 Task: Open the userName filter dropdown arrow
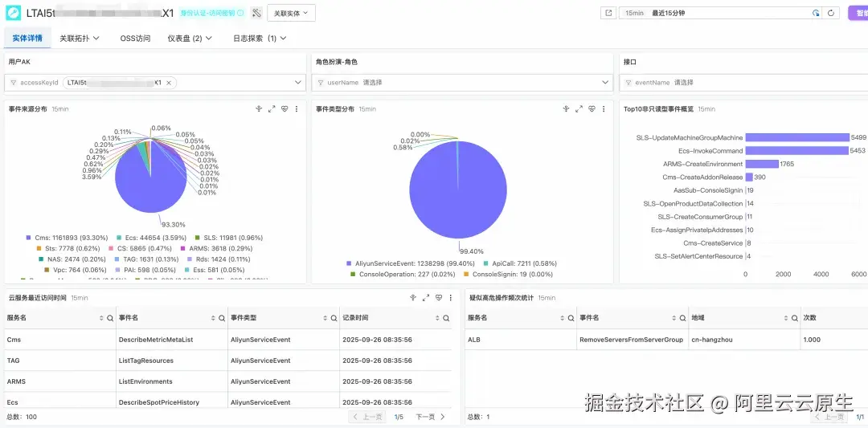(605, 83)
